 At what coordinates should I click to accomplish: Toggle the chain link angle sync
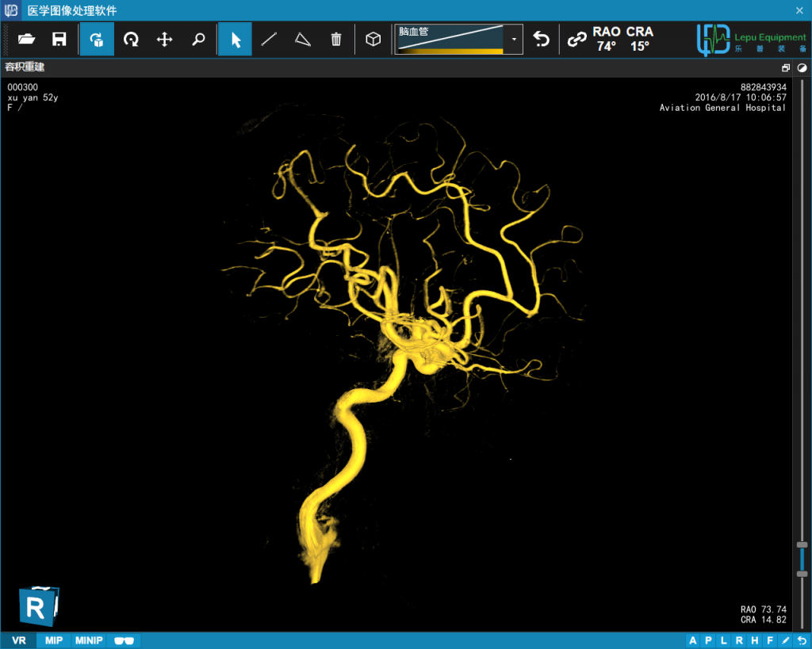click(x=576, y=39)
